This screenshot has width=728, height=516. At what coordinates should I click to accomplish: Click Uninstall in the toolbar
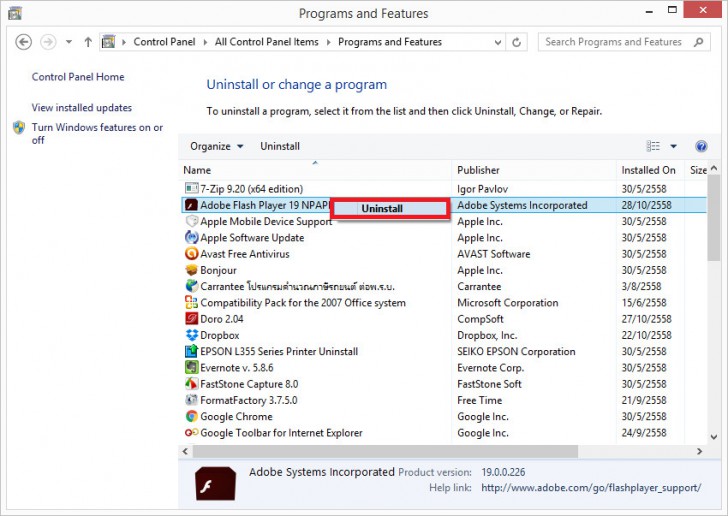click(280, 146)
